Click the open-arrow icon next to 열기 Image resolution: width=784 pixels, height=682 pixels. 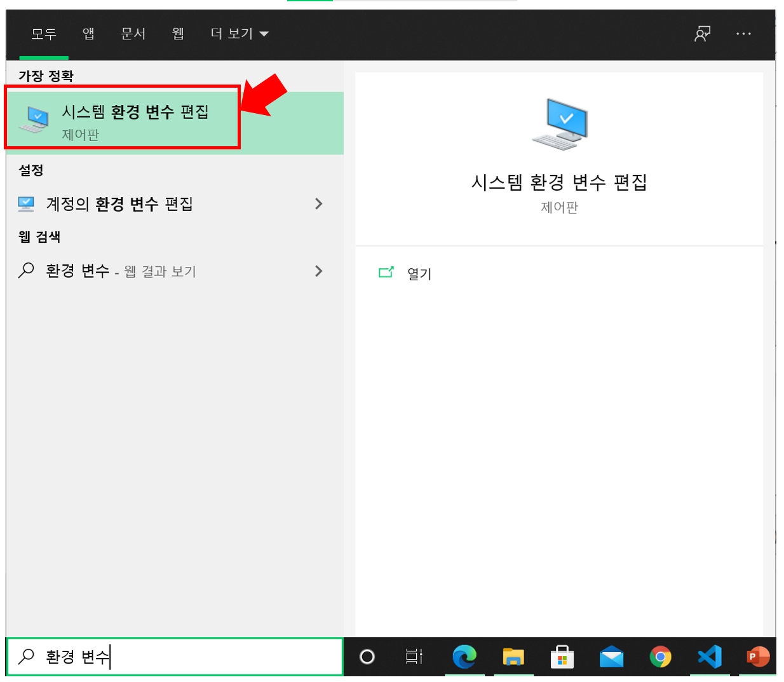(386, 272)
